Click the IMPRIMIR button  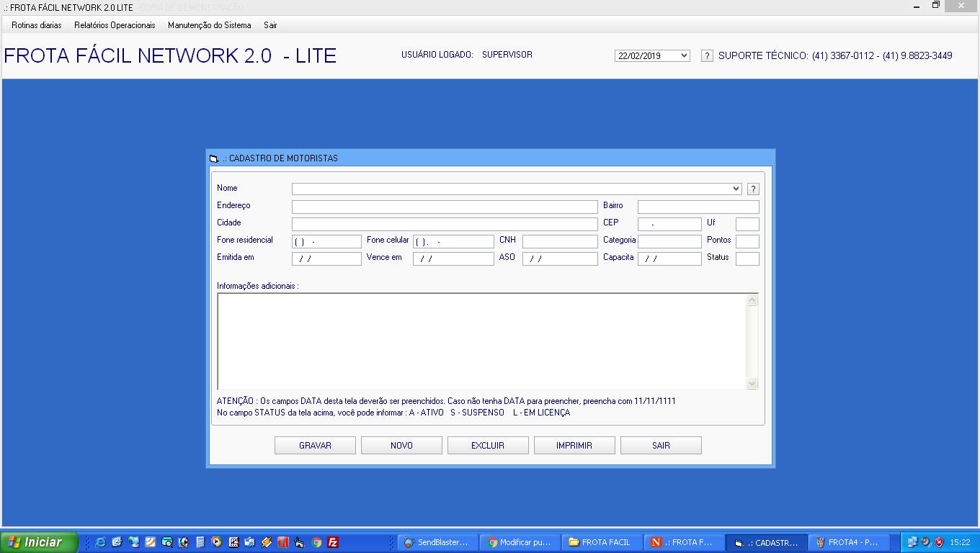574,445
